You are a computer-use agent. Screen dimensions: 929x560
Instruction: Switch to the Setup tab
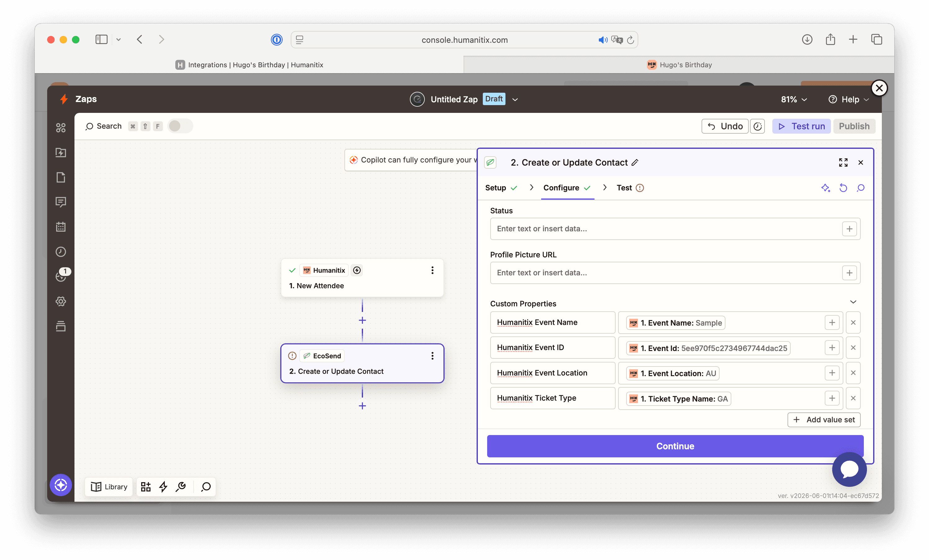(501, 188)
